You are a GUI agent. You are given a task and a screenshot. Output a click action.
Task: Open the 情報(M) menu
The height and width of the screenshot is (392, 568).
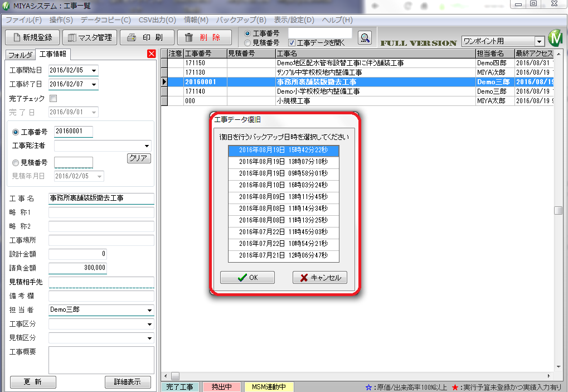pyautogui.click(x=196, y=20)
